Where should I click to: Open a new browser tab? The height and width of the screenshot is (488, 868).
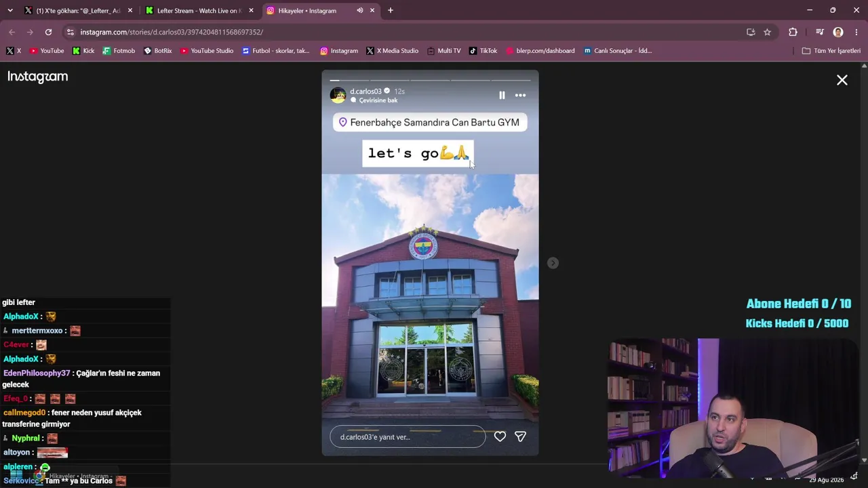pos(391,10)
